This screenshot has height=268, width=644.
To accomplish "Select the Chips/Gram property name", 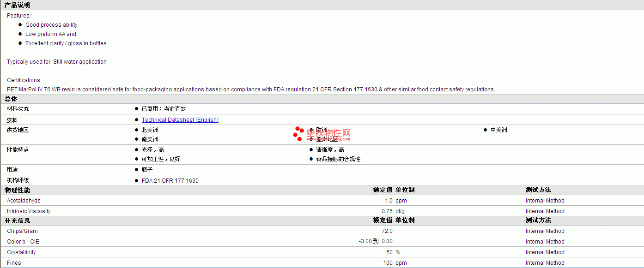I will click(x=22, y=231).
